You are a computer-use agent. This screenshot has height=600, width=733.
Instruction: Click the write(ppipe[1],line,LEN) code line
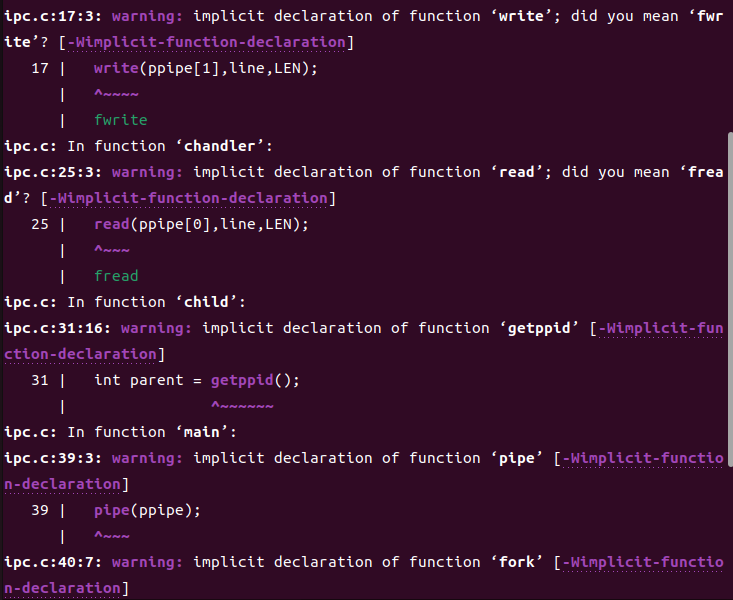tap(205, 68)
